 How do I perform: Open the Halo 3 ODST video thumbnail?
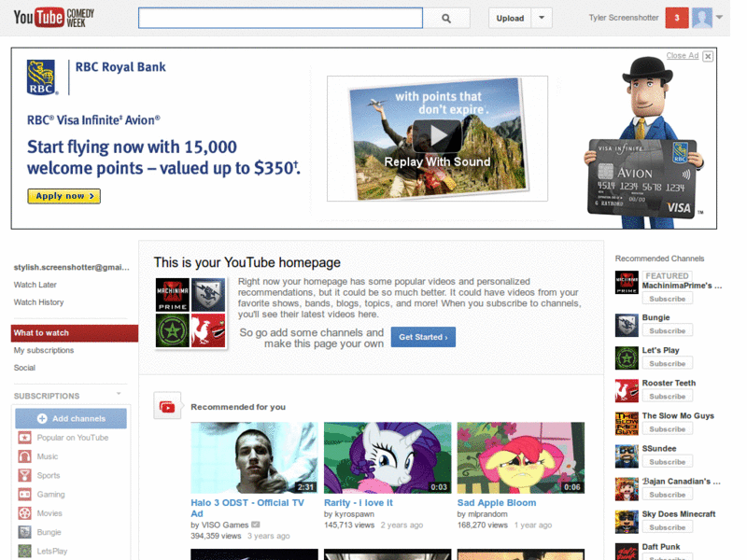(254, 457)
